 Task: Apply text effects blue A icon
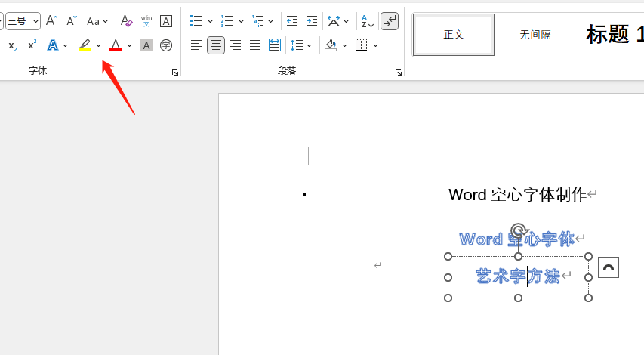pos(53,45)
